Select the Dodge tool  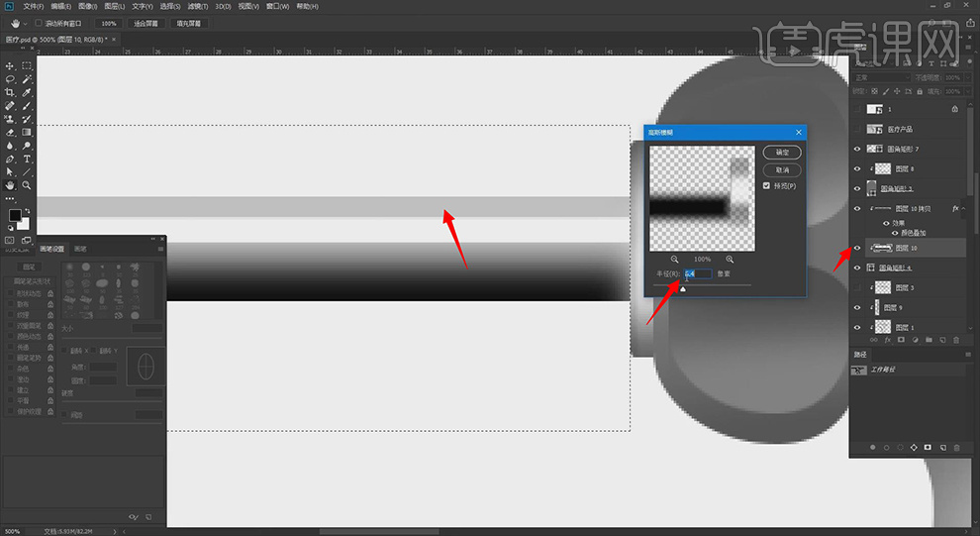pyautogui.click(x=27, y=146)
